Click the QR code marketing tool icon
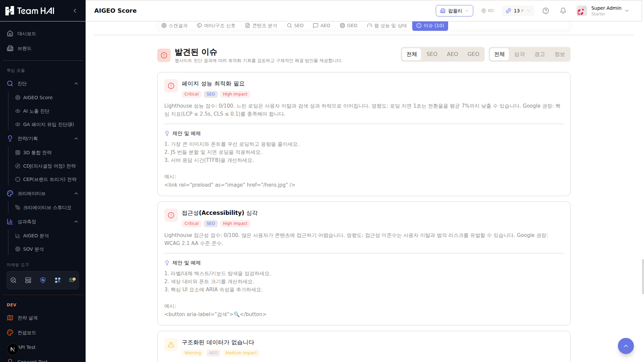Screen dimensions: 644x362 click(x=58, y=280)
